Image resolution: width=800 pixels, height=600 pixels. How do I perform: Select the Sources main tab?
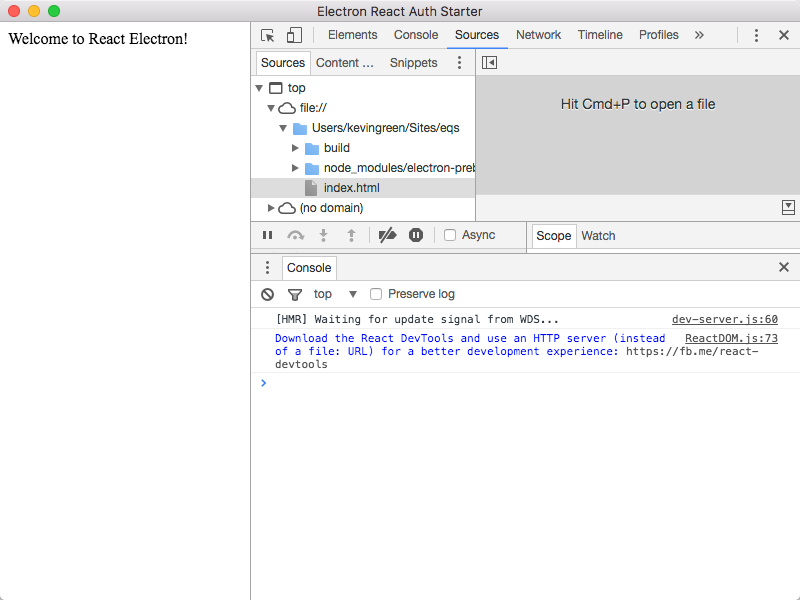pos(477,35)
